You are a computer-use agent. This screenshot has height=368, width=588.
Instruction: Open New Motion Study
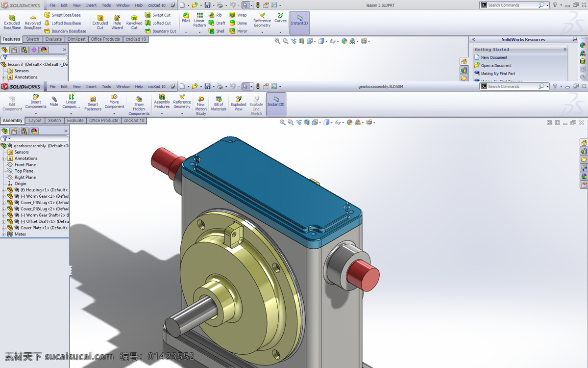[201, 105]
